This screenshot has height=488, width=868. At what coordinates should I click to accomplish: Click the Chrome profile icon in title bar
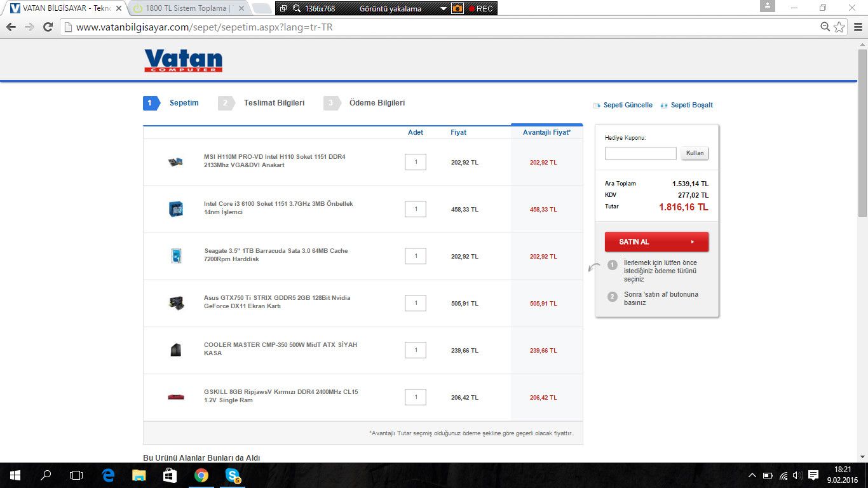pyautogui.click(x=768, y=6)
